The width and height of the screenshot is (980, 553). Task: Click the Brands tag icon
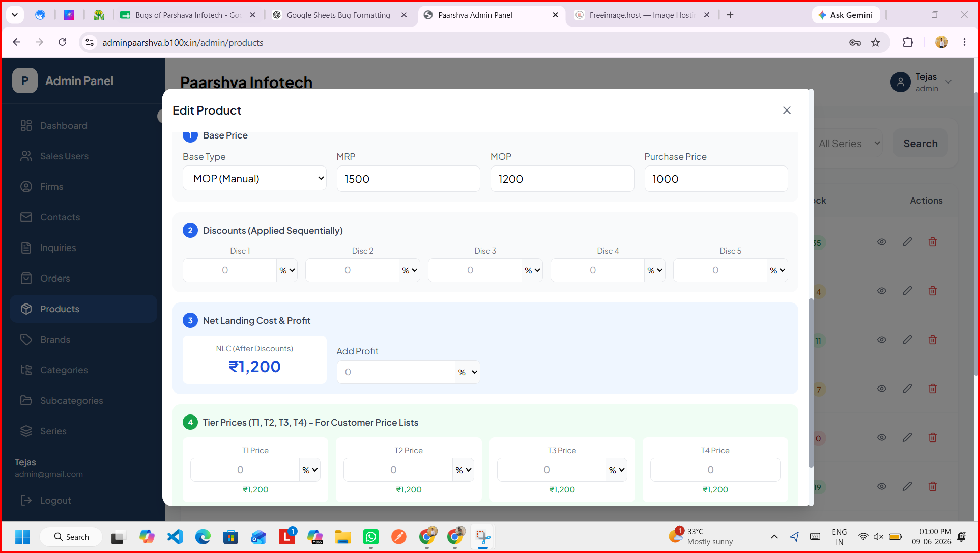26,340
